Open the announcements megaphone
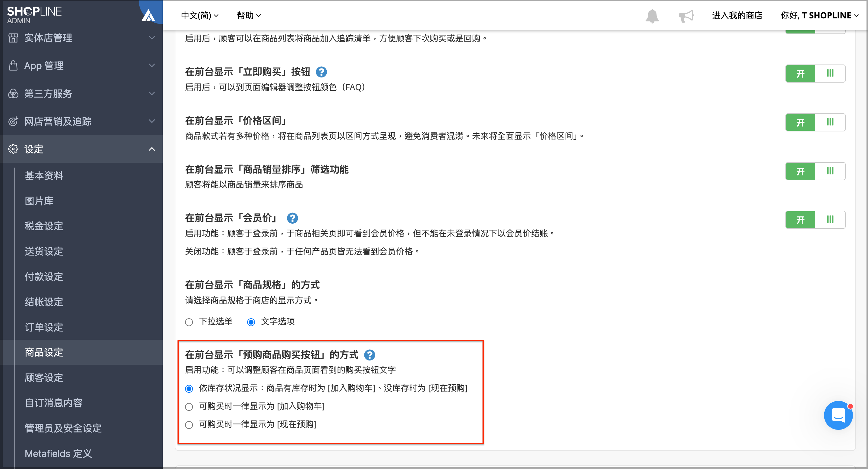 click(x=686, y=16)
